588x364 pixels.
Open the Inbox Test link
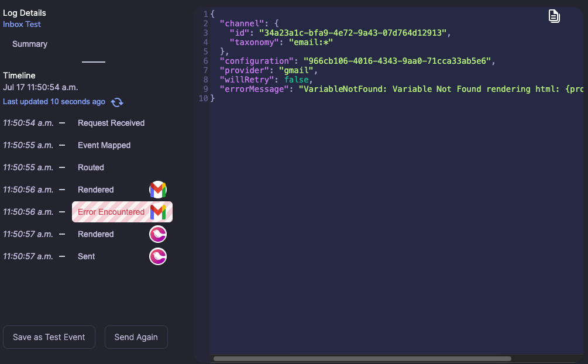22,24
